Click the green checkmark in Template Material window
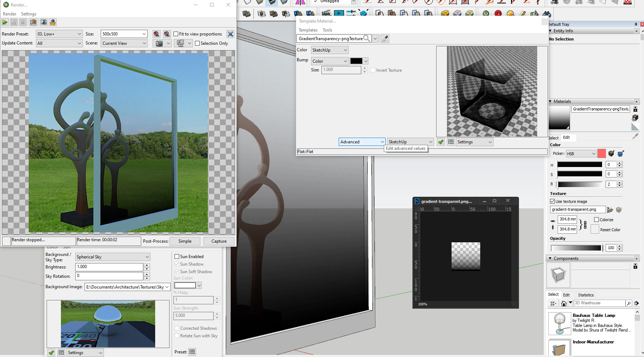Image resolution: width=644 pixels, height=357 pixels. [x=441, y=142]
